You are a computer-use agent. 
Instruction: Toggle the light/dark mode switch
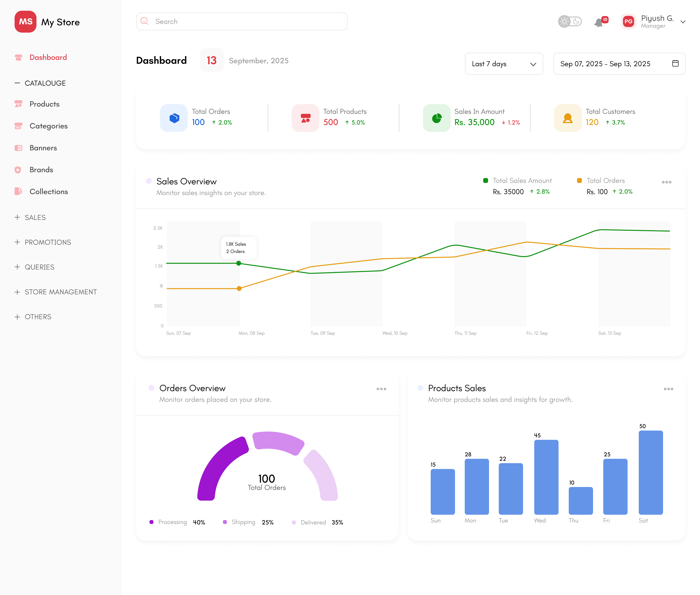pos(570,22)
